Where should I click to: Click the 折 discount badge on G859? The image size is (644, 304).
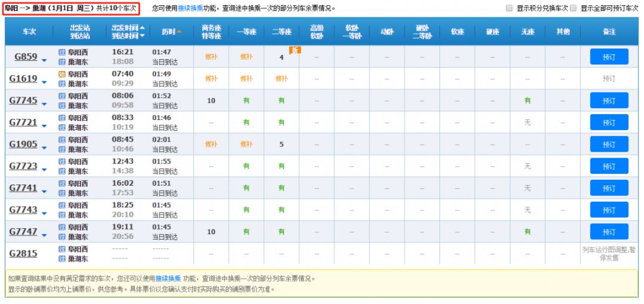click(295, 50)
